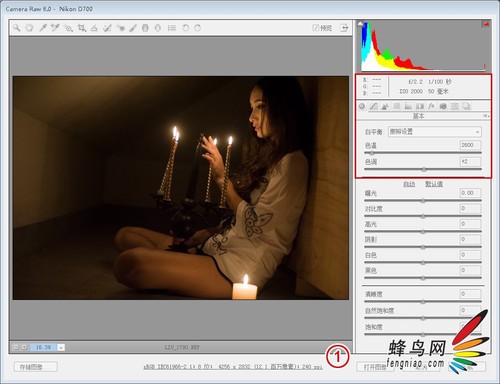Image resolution: width=500 pixels, height=384 pixels.
Task: Click the zoom in plus button
Action: coord(24,347)
